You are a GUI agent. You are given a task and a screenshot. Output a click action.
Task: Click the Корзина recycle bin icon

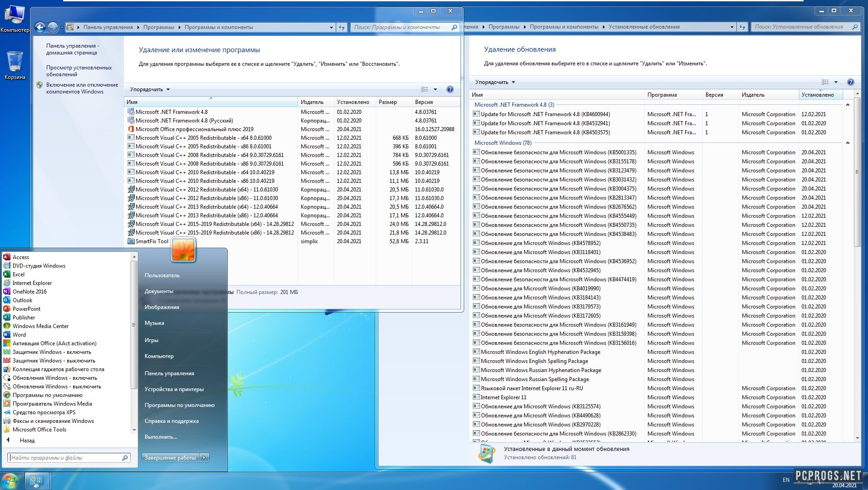click(x=15, y=65)
